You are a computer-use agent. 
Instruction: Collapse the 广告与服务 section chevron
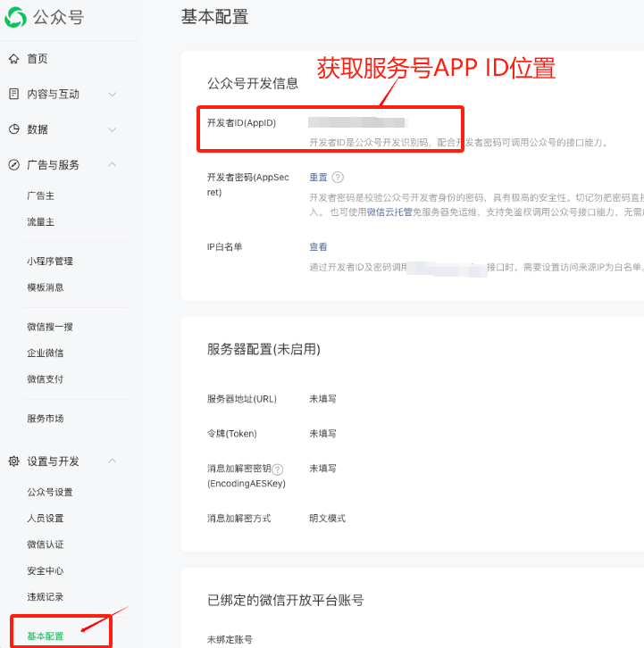point(112,164)
